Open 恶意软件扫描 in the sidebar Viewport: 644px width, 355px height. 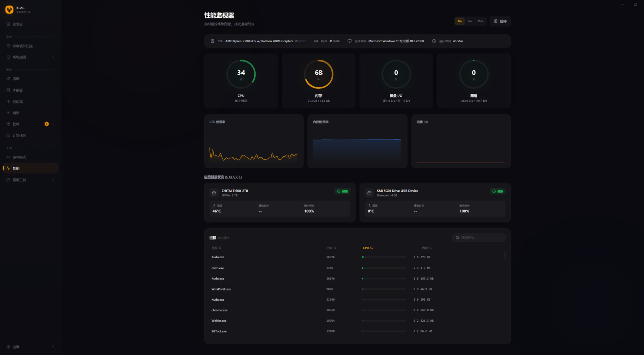click(x=30, y=46)
